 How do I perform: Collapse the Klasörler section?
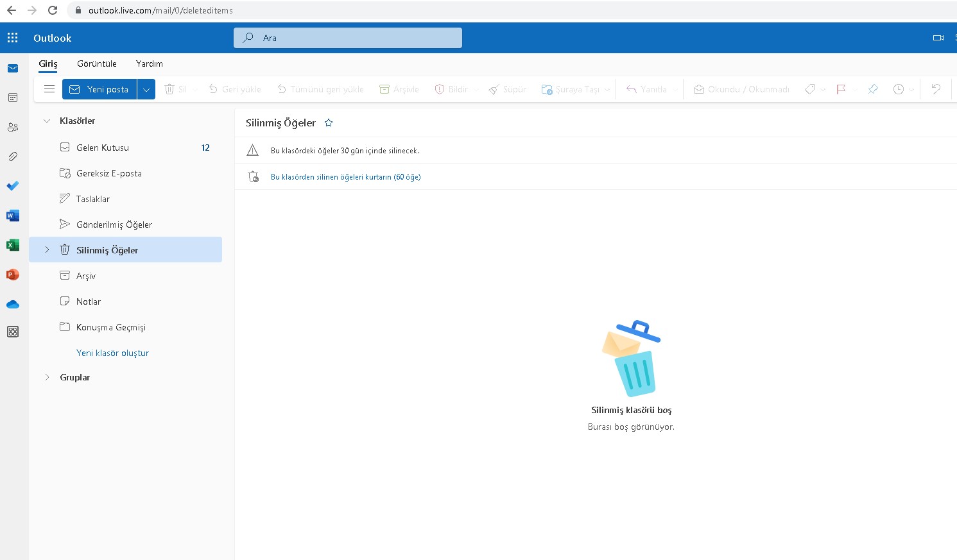[47, 120]
